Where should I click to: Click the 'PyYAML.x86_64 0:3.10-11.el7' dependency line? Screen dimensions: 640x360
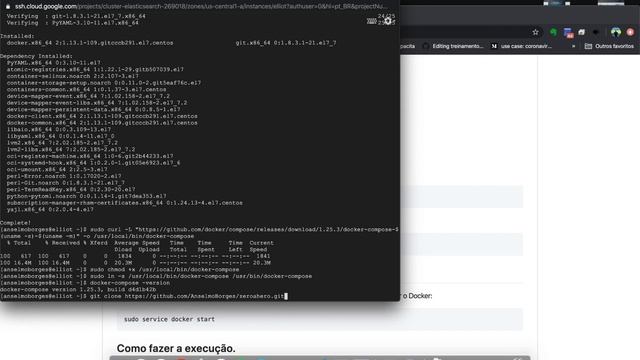(53, 63)
